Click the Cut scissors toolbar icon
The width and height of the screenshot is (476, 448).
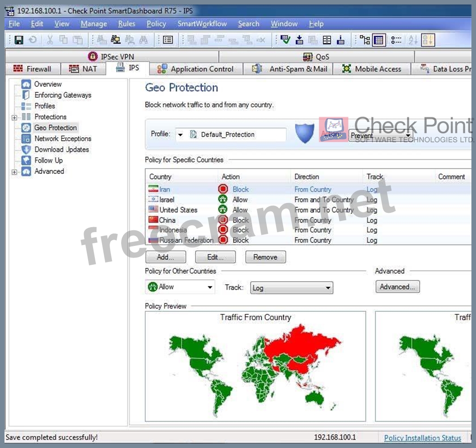pyautogui.click(x=50, y=40)
